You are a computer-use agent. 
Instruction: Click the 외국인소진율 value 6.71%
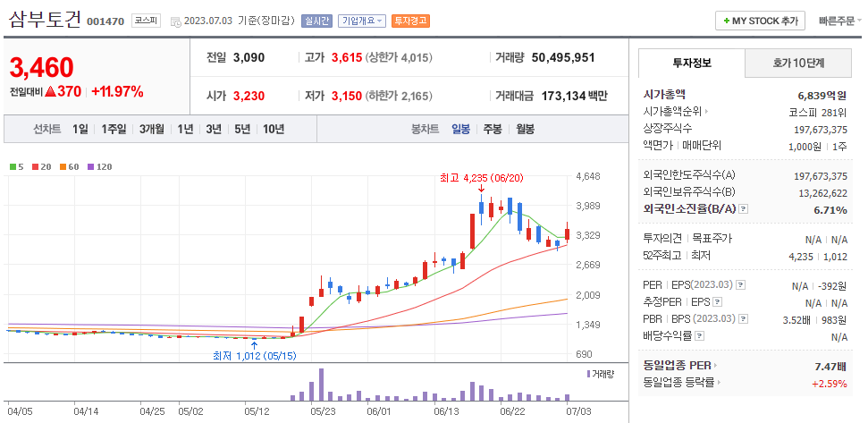click(x=830, y=210)
